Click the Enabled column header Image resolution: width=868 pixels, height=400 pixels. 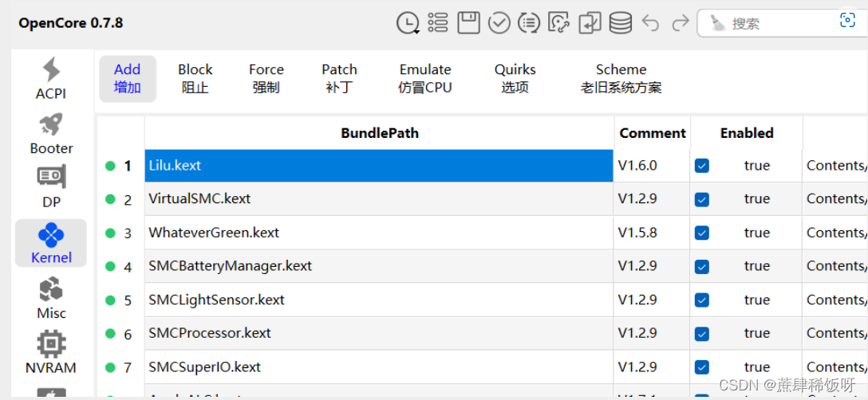pyautogui.click(x=747, y=133)
